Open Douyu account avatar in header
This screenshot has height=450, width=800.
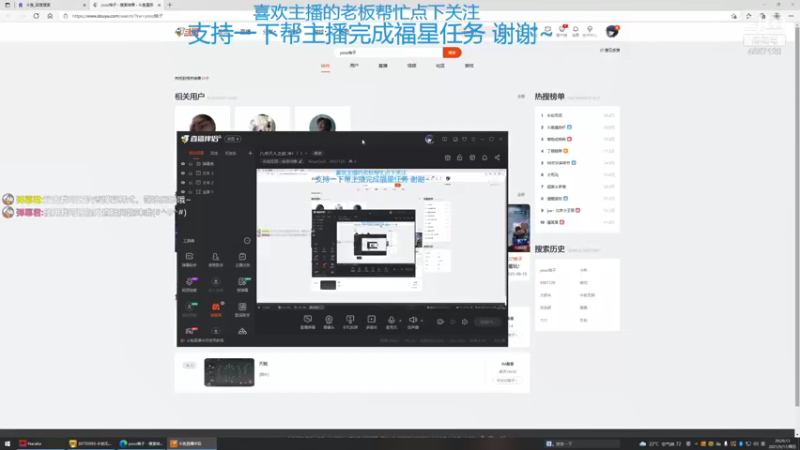click(612, 31)
